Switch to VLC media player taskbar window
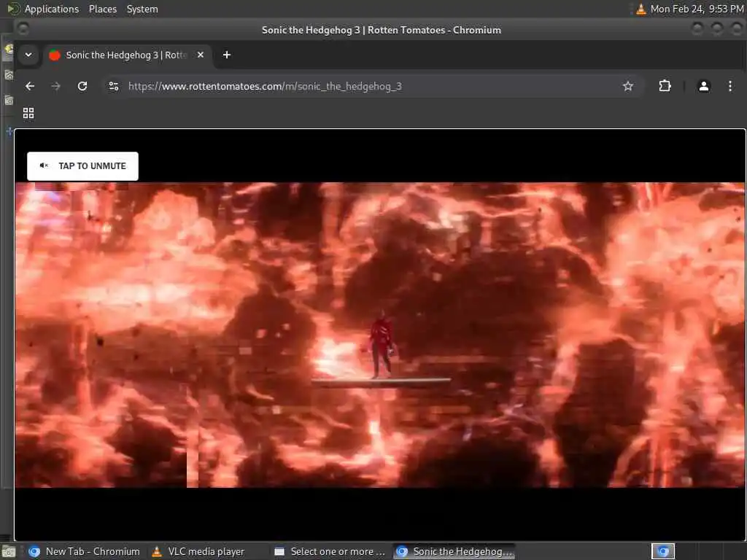Viewport: 747px width, 560px height. (198, 551)
